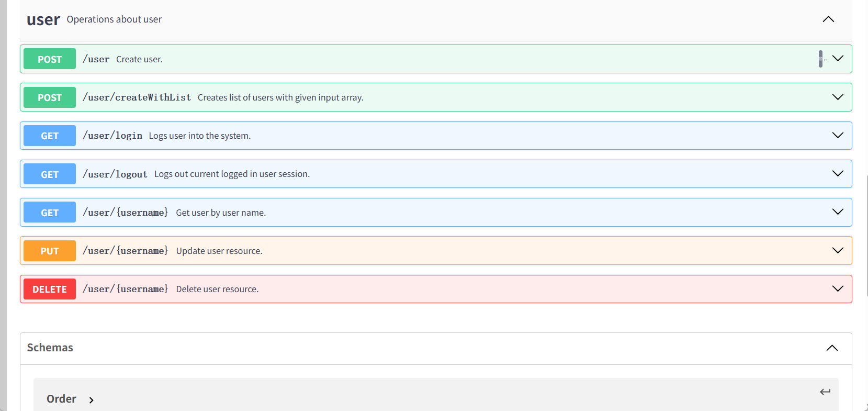Open the /user/login path link
This screenshot has height=411, width=868.
112,136
